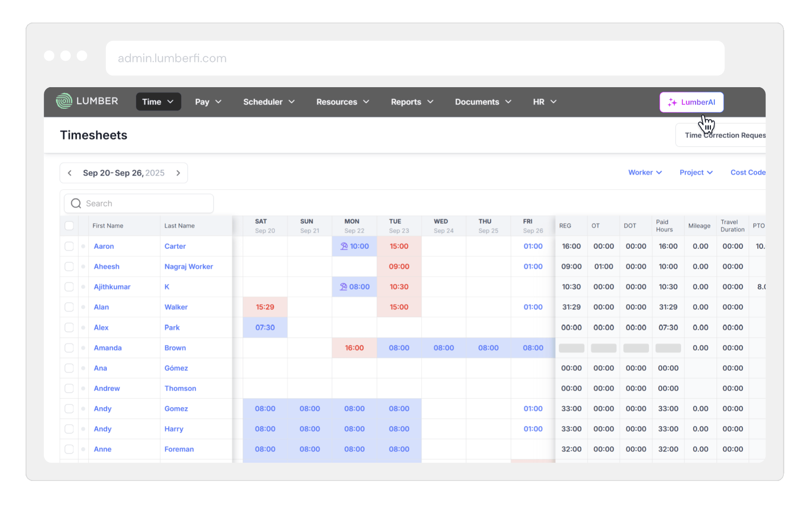Open the Time dropdown menu
Image resolution: width=812 pixels, height=510 pixels.
(158, 102)
